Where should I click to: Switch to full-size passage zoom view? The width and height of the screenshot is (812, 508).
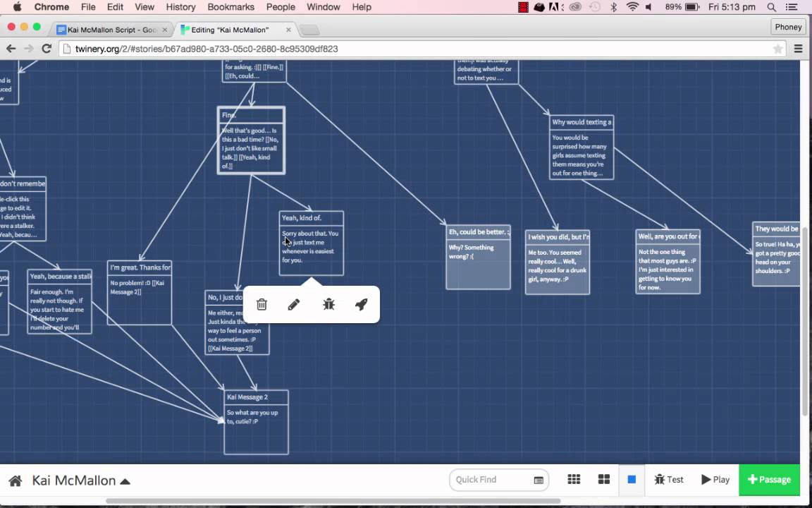pos(632,479)
